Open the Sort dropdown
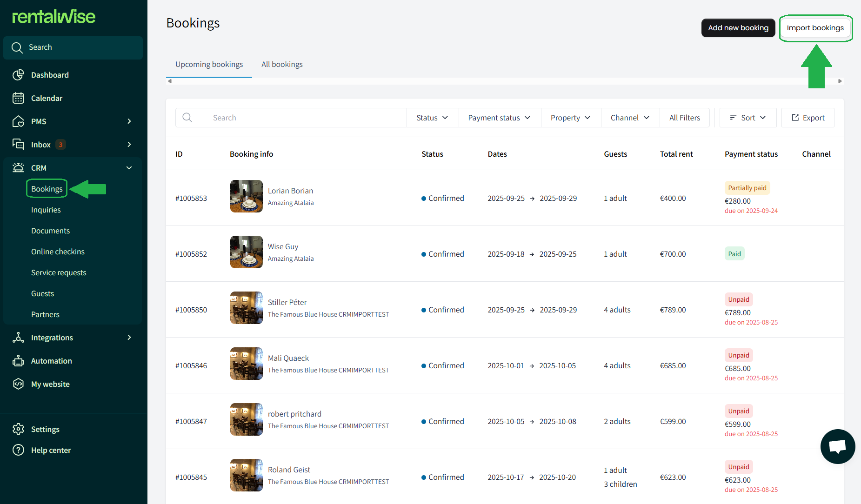Image resolution: width=861 pixels, height=504 pixels. [748, 118]
